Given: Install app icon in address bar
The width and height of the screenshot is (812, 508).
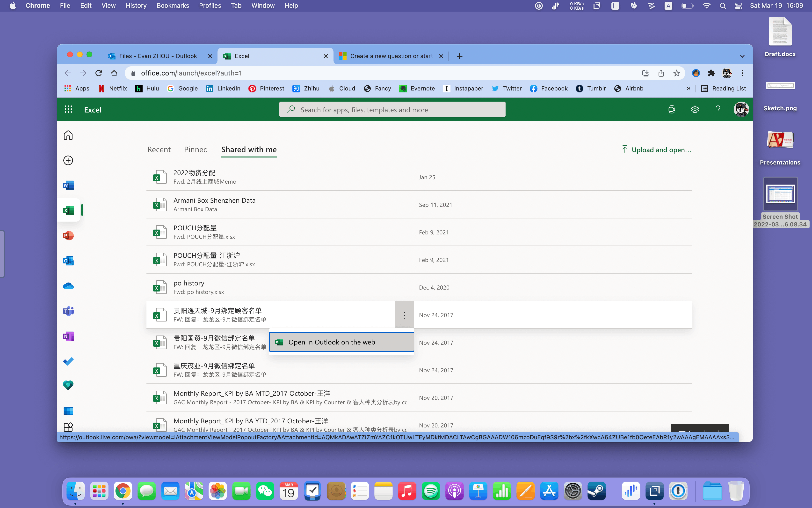Looking at the screenshot, I should [645, 73].
